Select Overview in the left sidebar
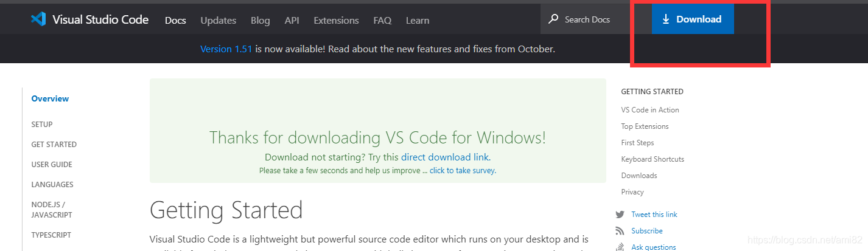The width and height of the screenshot is (868, 251). coord(50,98)
